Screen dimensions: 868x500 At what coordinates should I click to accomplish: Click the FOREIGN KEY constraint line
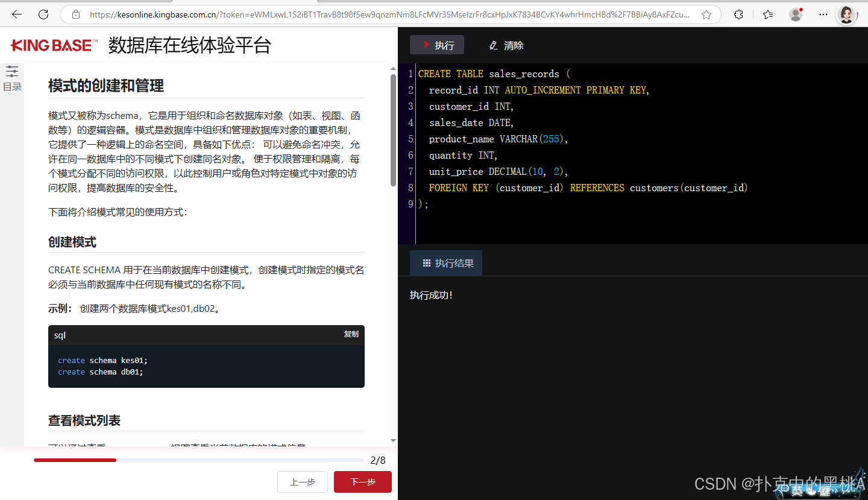point(588,188)
